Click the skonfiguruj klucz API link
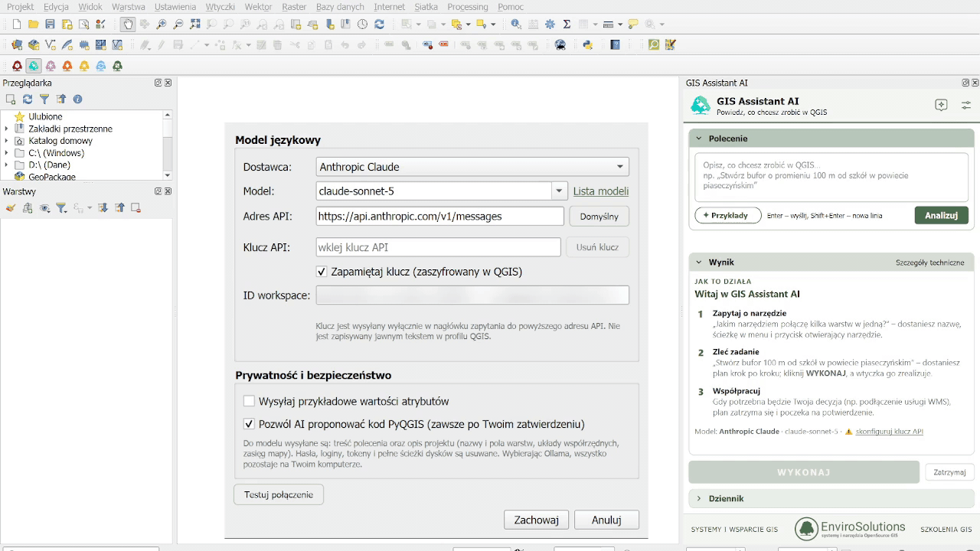Image resolution: width=980 pixels, height=551 pixels. tap(889, 432)
